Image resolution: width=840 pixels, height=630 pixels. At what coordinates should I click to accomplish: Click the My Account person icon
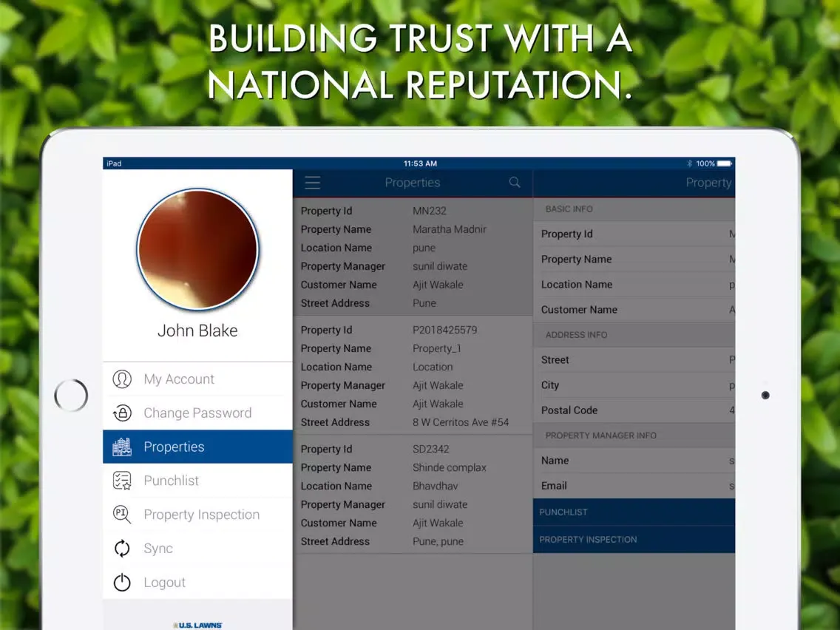pyautogui.click(x=122, y=379)
